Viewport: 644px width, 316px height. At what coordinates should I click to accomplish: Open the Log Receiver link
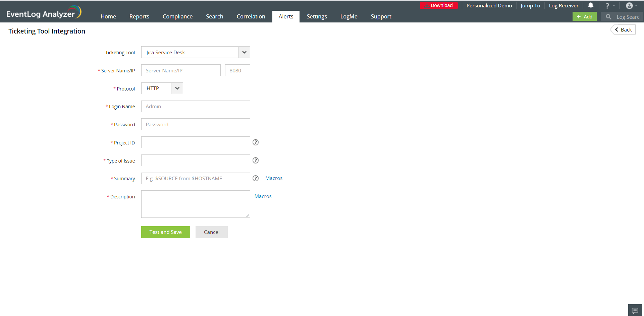pos(563,6)
